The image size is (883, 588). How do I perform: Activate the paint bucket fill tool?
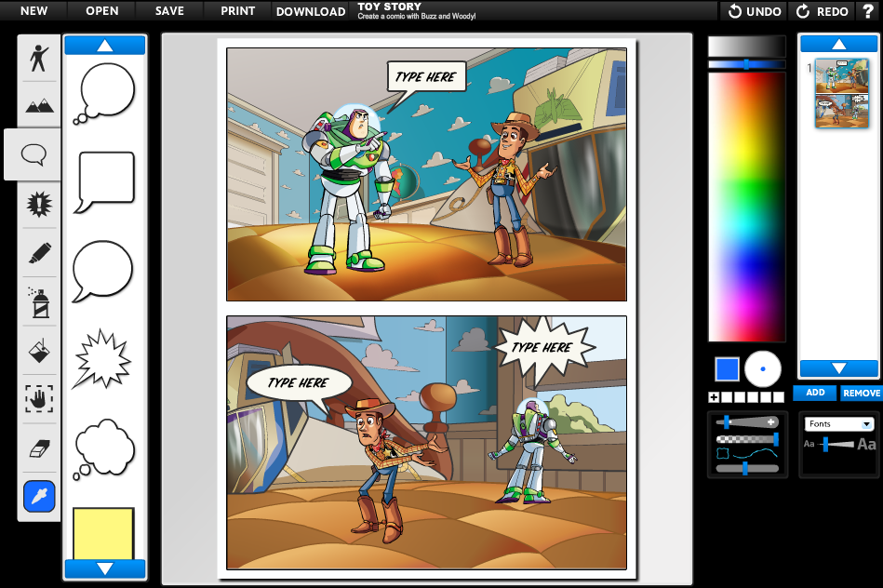point(39,351)
